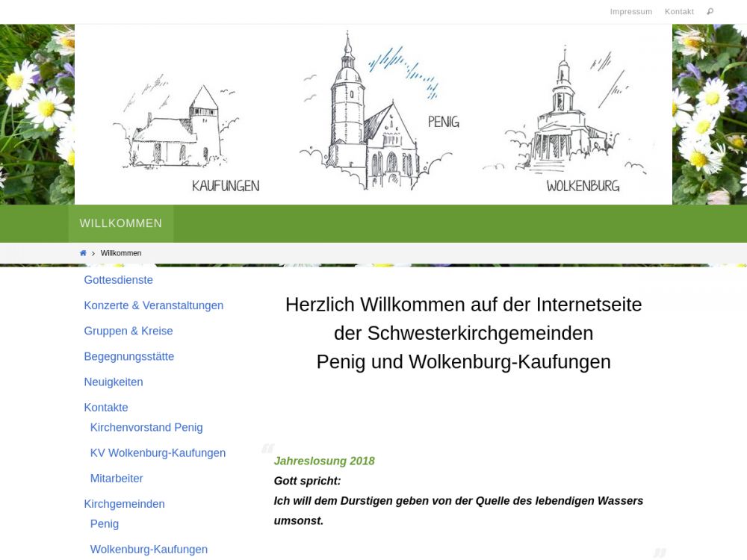Expand the Kirchgemeinden sidebar section
Screen dimensions: 747x560
[x=124, y=503]
